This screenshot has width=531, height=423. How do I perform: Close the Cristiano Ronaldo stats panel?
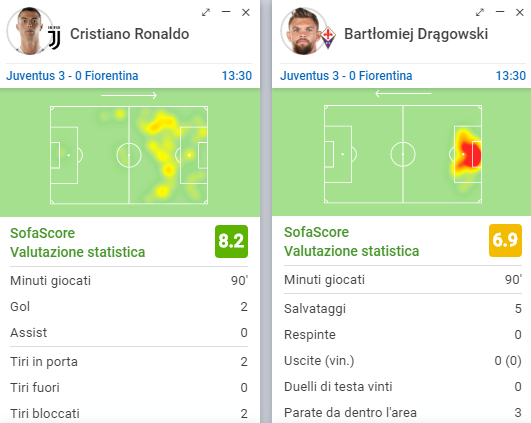tap(246, 13)
